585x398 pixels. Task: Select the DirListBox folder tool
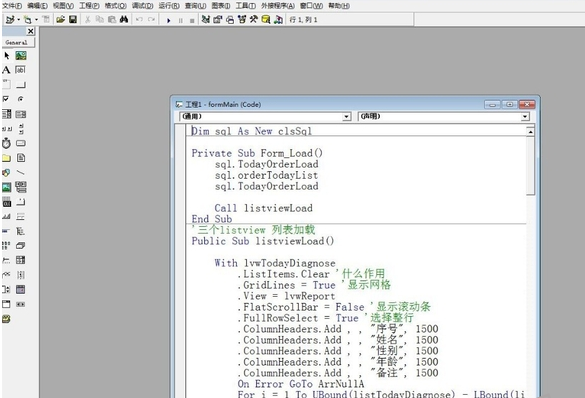(6, 158)
